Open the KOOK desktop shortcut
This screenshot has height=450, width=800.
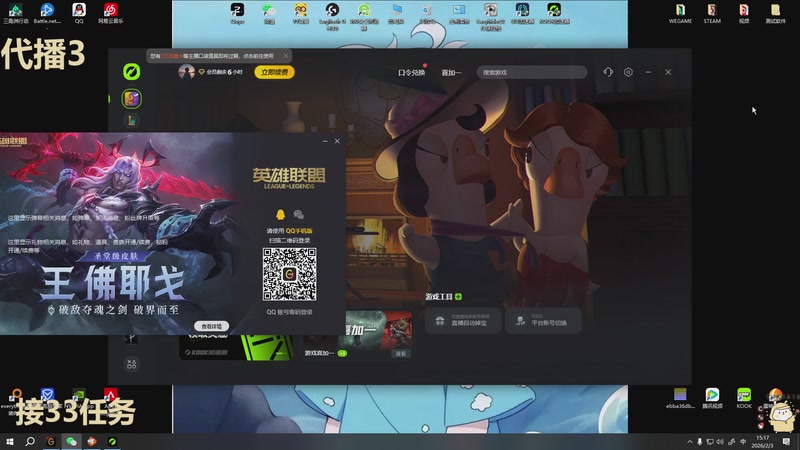pyautogui.click(x=744, y=398)
